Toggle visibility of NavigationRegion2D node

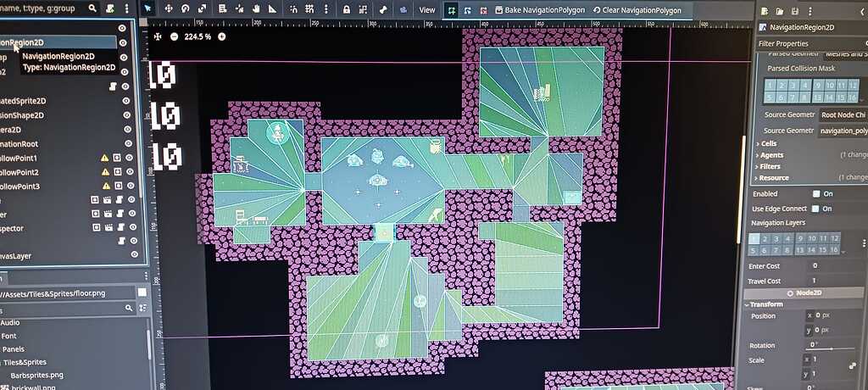[123, 42]
